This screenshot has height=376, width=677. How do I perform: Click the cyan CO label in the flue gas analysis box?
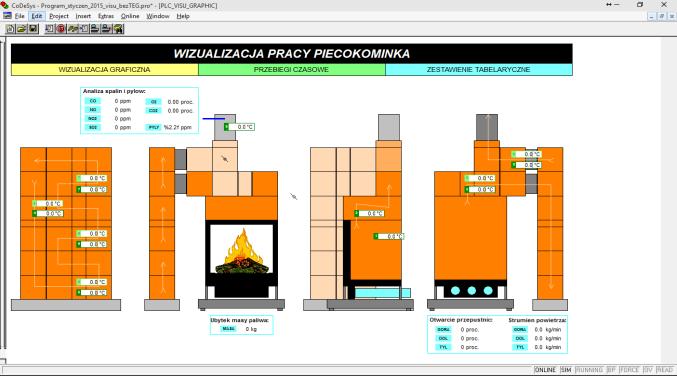pyautogui.click(x=93, y=101)
